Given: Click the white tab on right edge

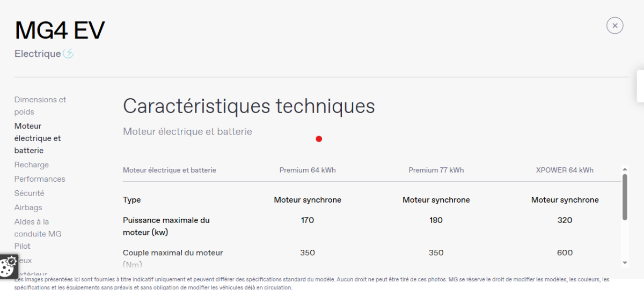Looking at the screenshot, I should 640,86.
